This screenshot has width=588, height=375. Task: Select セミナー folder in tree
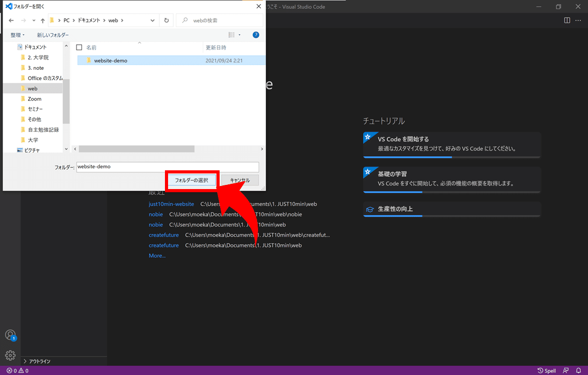[x=35, y=109]
